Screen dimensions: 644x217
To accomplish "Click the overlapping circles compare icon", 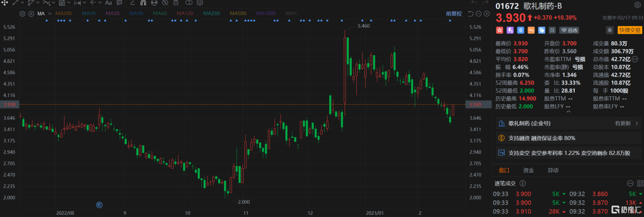I will (189, 3).
